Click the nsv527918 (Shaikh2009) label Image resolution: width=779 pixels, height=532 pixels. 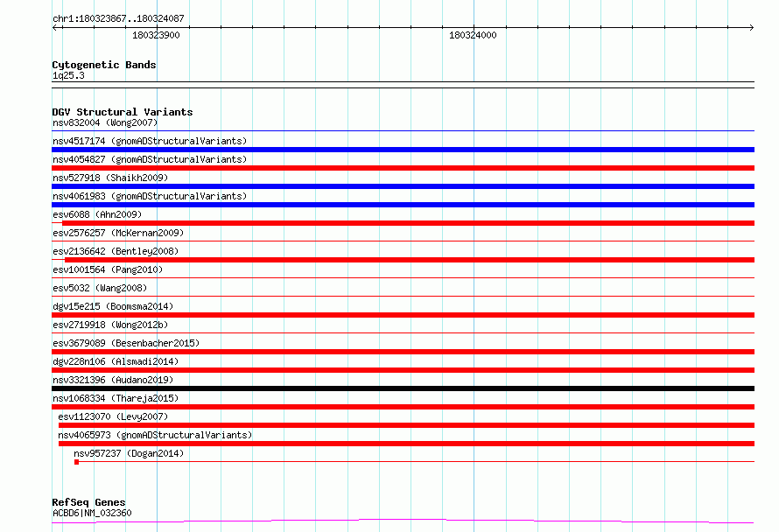click(x=110, y=178)
